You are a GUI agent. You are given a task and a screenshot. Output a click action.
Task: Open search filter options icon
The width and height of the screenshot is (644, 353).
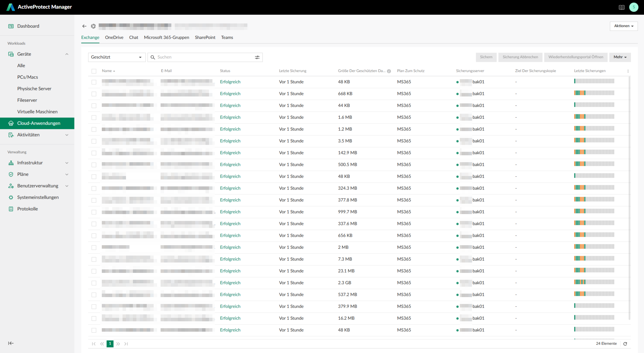257,57
